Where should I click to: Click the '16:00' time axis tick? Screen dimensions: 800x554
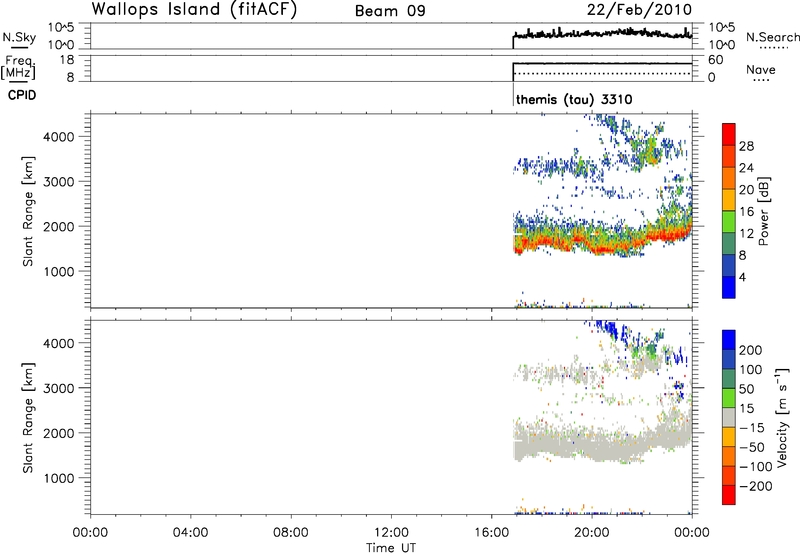(491, 533)
